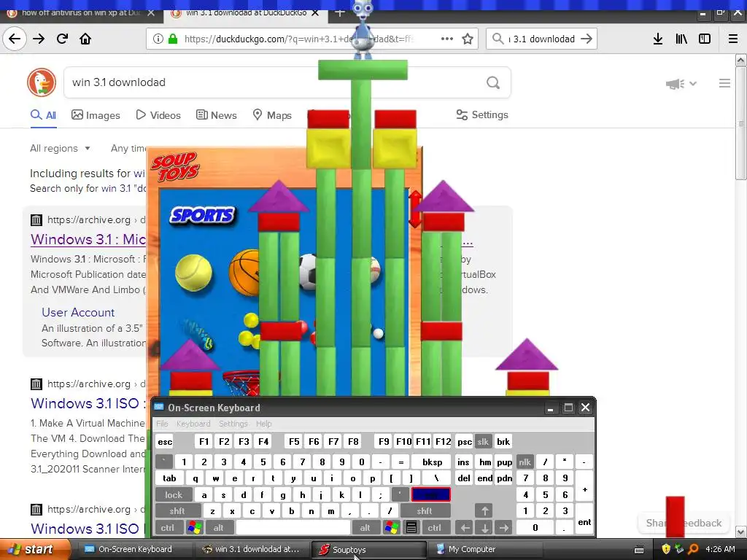Toggle the right alt key

pos(365,528)
